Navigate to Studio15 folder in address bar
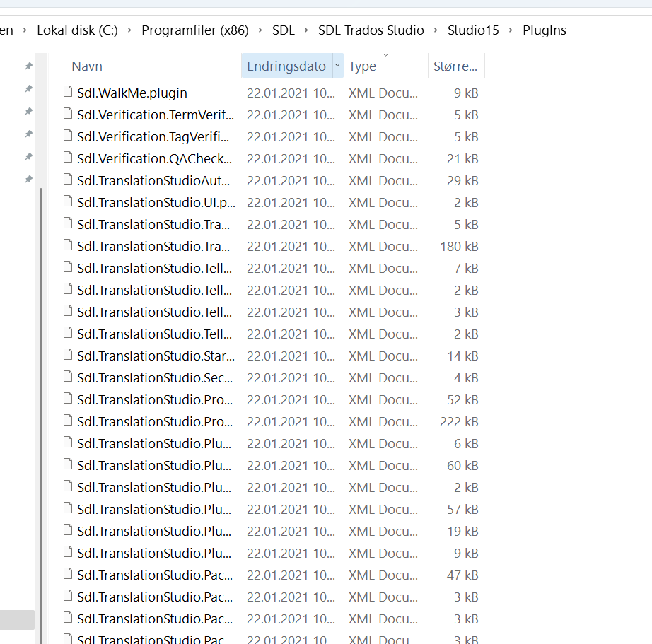The height and width of the screenshot is (644, 652). pos(473,30)
